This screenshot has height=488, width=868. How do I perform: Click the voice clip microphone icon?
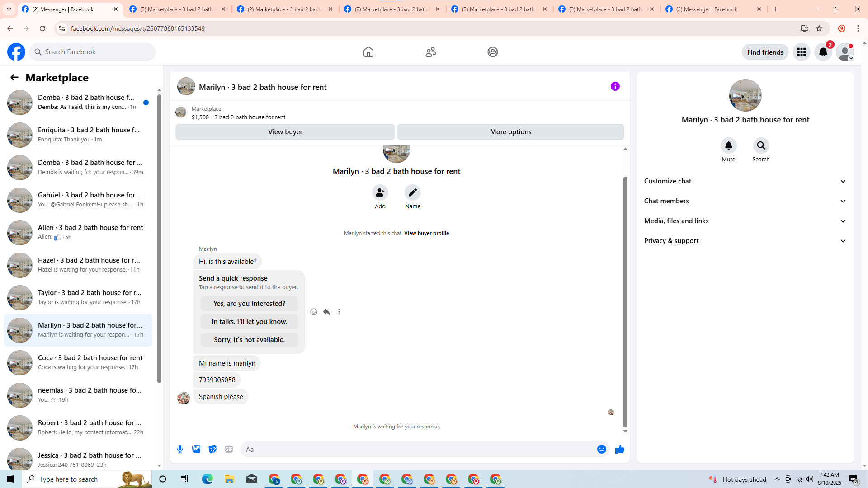[x=180, y=449]
